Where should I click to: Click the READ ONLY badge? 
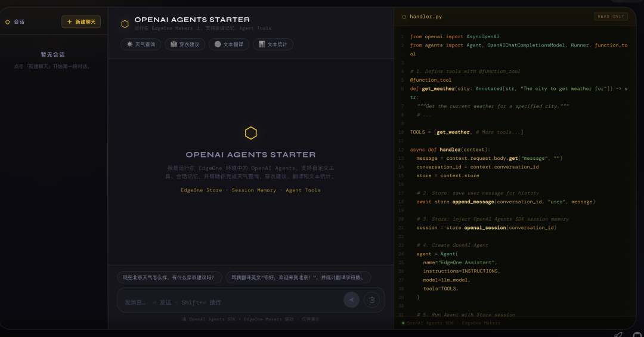(611, 17)
